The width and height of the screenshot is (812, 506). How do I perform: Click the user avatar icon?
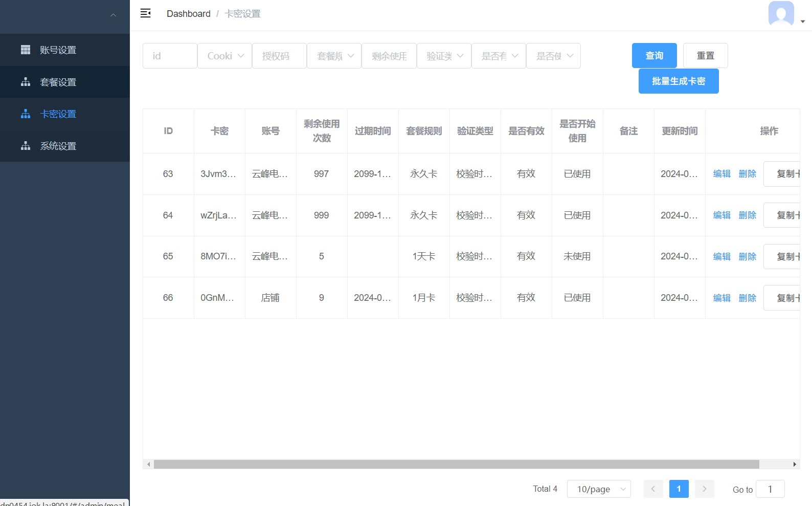[x=781, y=13]
